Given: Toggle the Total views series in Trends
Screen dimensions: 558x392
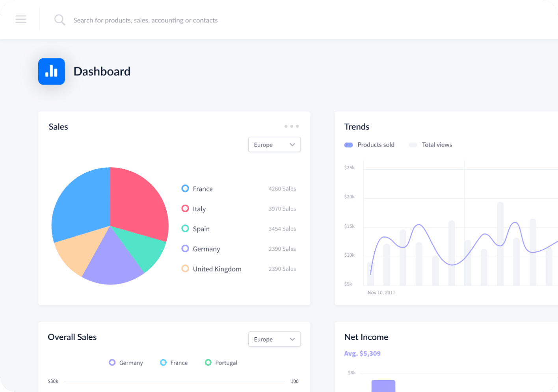Looking at the screenshot, I should 413,145.
